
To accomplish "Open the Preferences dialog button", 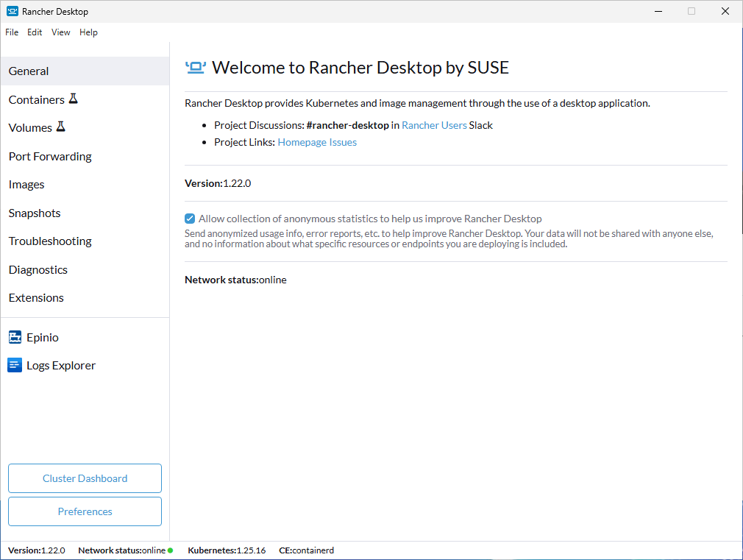I will pos(85,511).
